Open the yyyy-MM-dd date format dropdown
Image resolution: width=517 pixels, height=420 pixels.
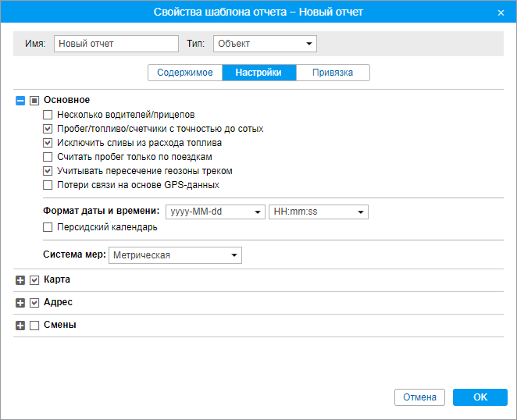(x=216, y=212)
